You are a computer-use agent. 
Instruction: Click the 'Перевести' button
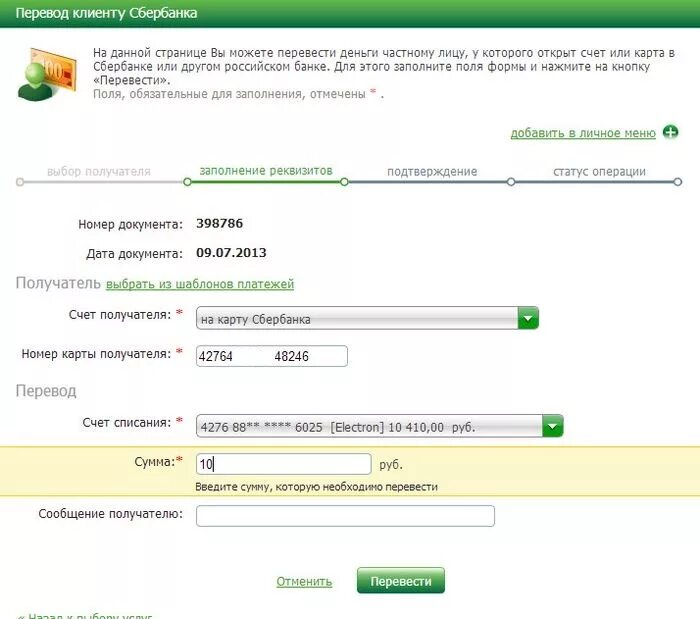(x=401, y=581)
